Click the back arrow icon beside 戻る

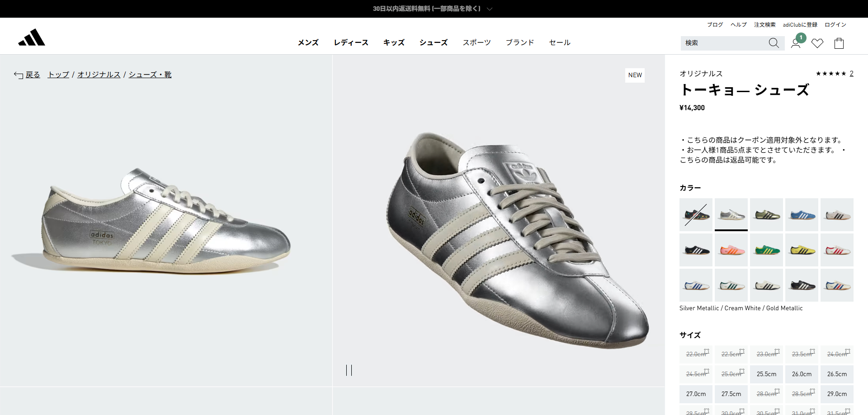click(18, 75)
